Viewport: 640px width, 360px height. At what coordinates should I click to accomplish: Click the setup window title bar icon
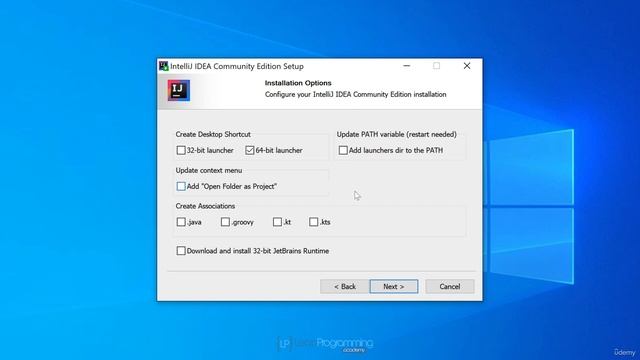tap(164, 66)
